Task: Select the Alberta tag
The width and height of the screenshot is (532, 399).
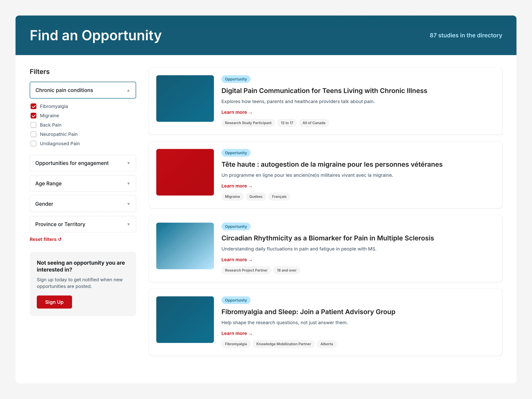Action: click(x=327, y=344)
